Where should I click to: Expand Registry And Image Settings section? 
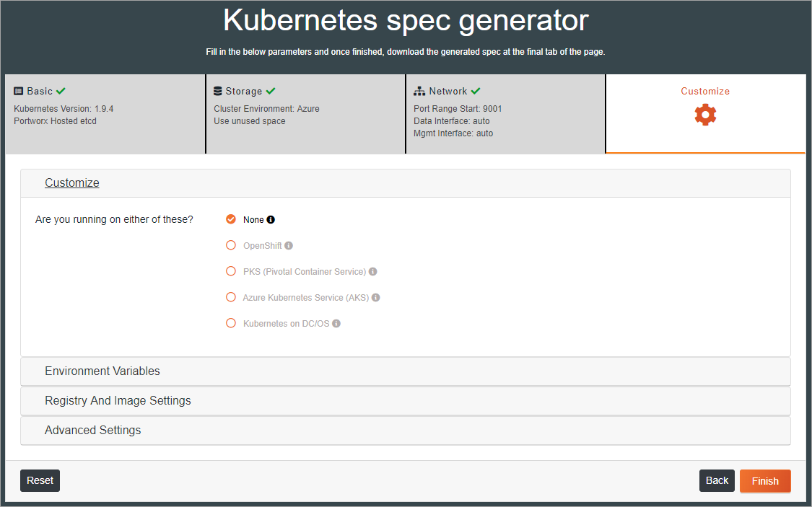pos(406,401)
